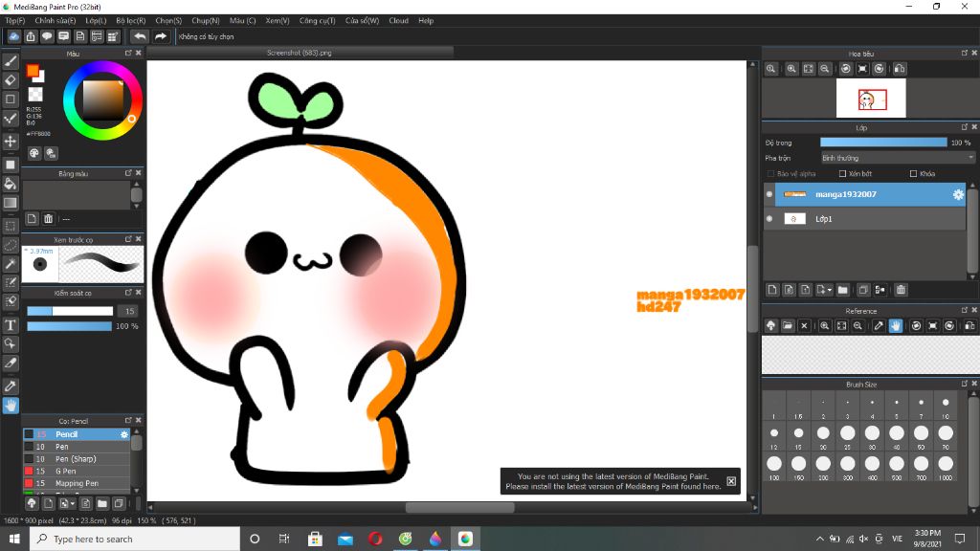The image size is (980, 551).
Task: Open the Tệp(F) menu
Action: point(15,21)
